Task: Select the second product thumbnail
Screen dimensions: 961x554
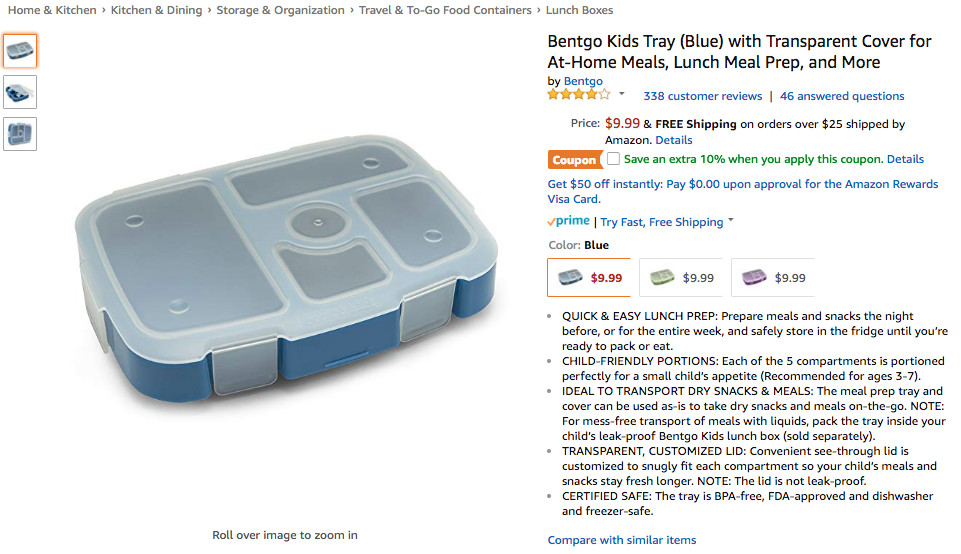Action: coord(20,92)
